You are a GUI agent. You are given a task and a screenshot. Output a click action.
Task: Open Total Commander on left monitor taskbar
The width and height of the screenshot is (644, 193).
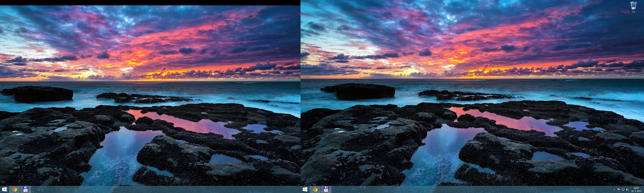tap(25, 189)
